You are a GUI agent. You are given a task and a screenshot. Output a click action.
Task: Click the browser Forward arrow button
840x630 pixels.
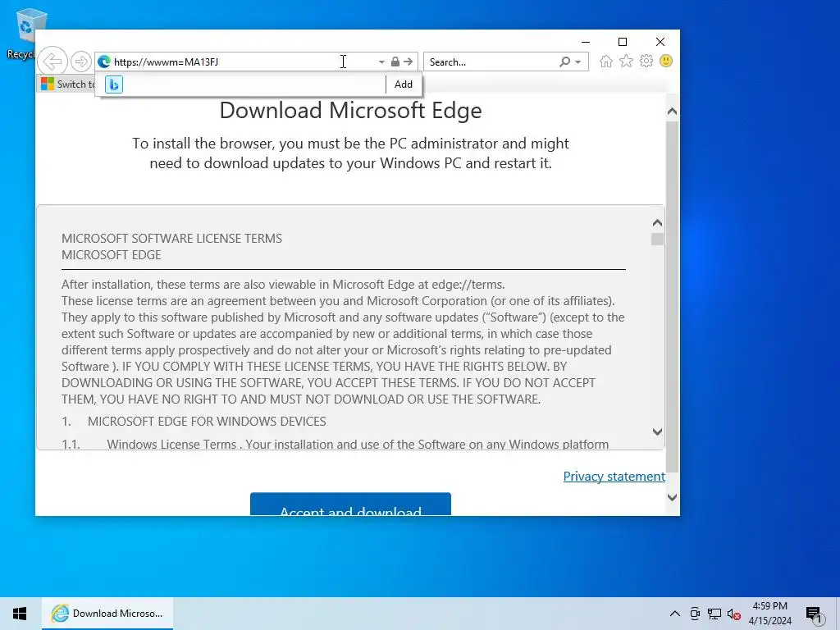pyautogui.click(x=81, y=62)
